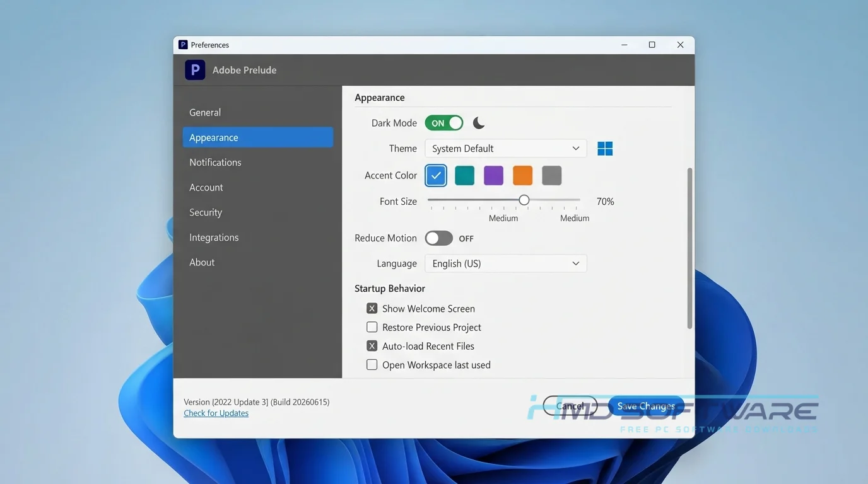Click the Save Changes button
Image resolution: width=868 pixels, height=484 pixels.
tap(646, 406)
